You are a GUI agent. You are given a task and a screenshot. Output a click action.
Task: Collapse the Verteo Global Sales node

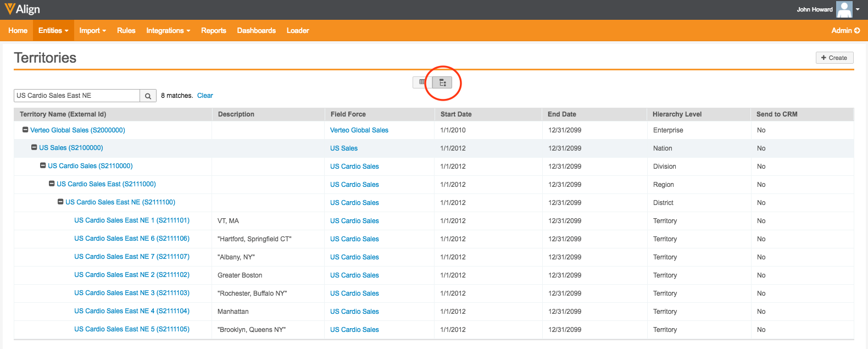click(25, 130)
